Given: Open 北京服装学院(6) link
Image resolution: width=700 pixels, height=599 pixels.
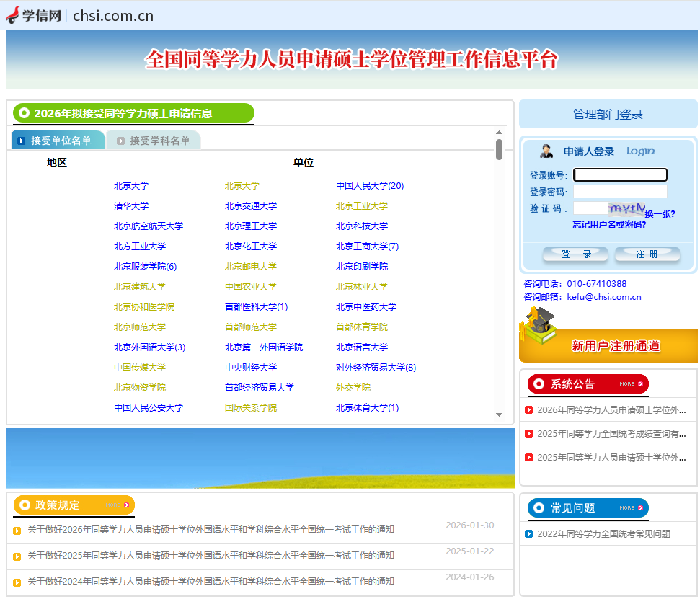Looking at the screenshot, I should (x=145, y=267).
